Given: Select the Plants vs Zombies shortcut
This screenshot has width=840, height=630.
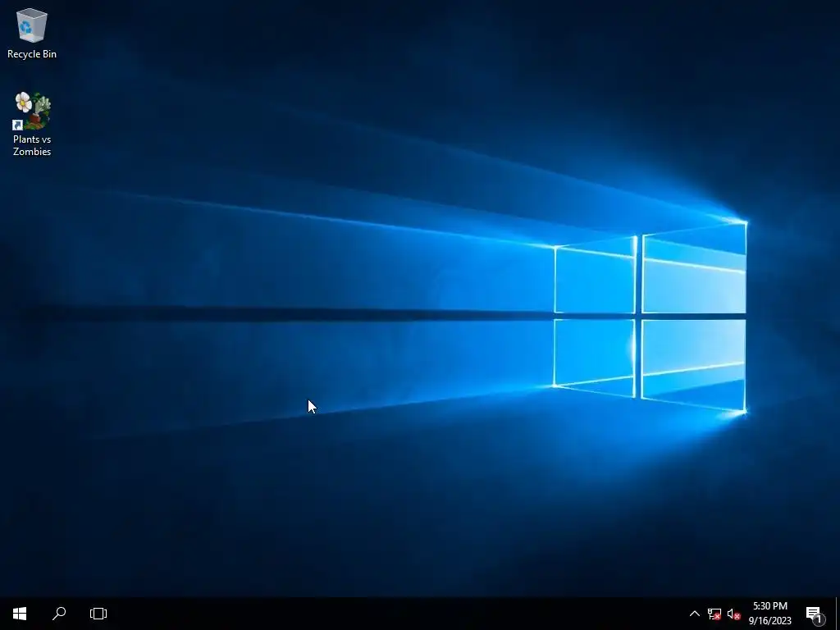Looking at the screenshot, I should pos(32,124).
